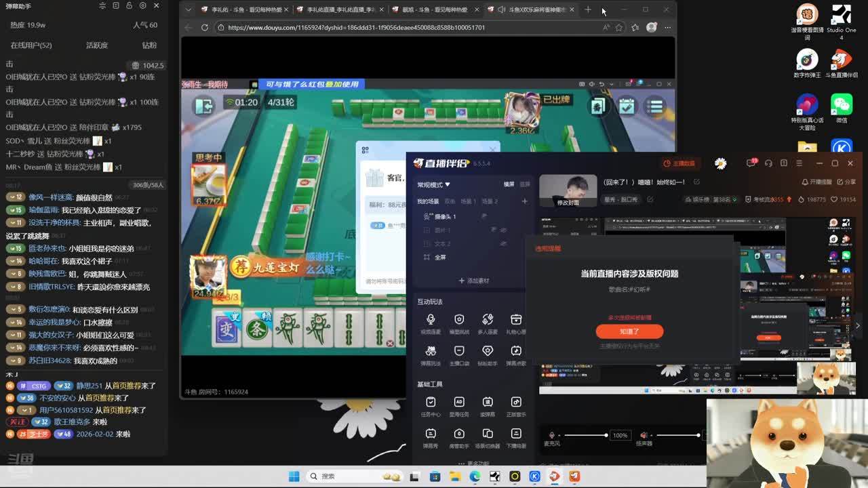Open the AD task icon in basic tools
This screenshot has width=868, height=488.
click(459, 406)
